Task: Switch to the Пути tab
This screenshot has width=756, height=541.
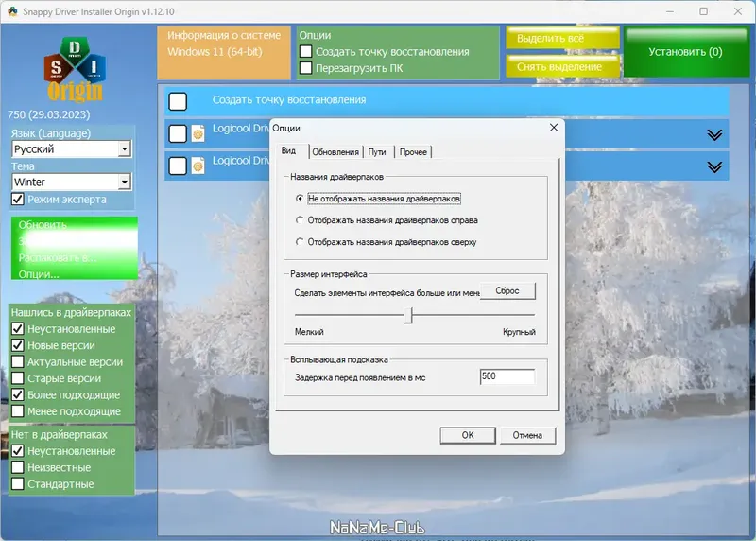Action: [377, 152]
